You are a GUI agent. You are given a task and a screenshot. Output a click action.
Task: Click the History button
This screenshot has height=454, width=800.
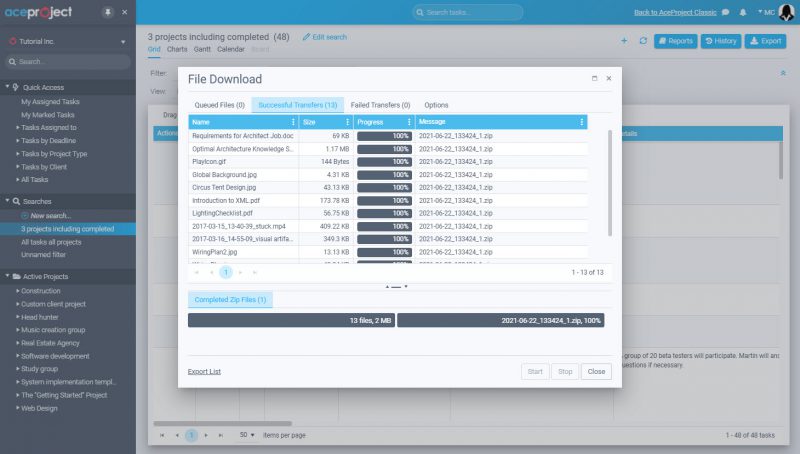[x=720, y=41]
